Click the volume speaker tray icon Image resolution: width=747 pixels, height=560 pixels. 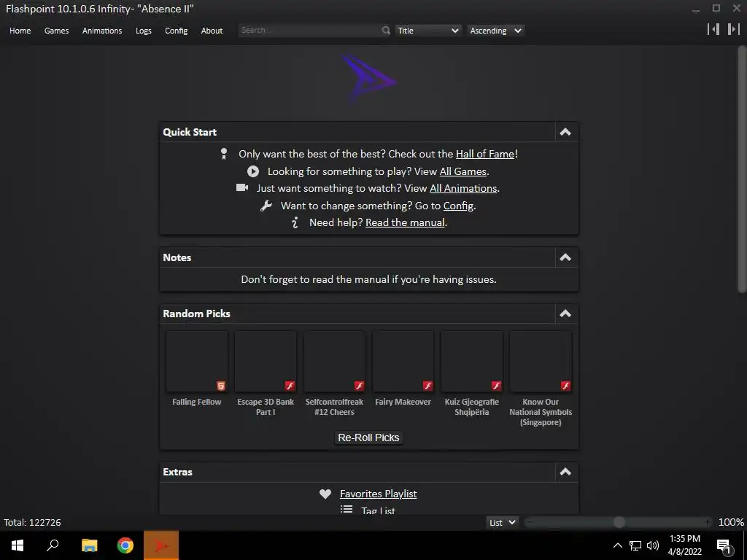pyautogui.click(x=653, y=545)
